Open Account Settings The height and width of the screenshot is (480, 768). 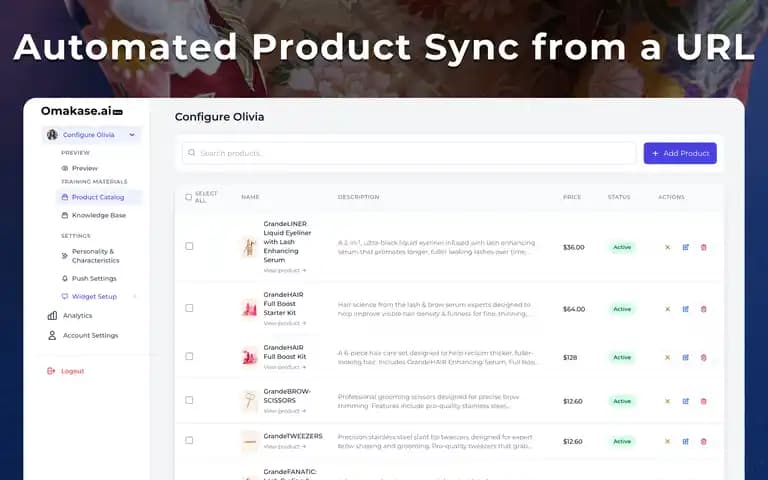pos(90,336)
